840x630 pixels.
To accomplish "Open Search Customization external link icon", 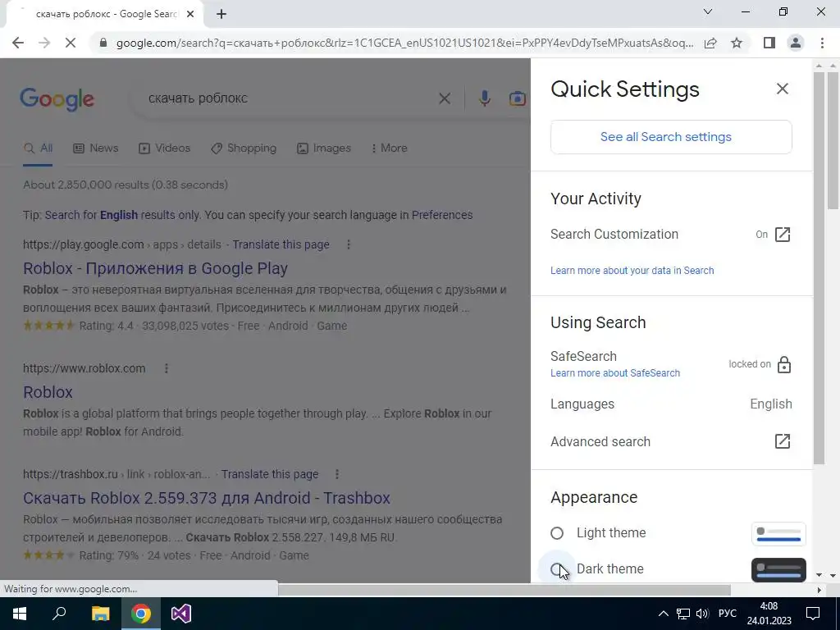I will click(x=782, y=235).
